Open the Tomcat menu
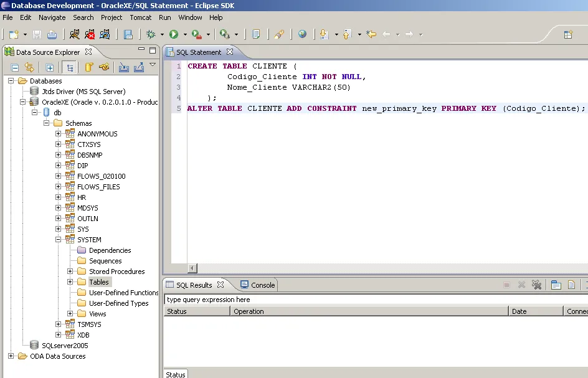Screen dimensions: 588x378 coord(140,17)
